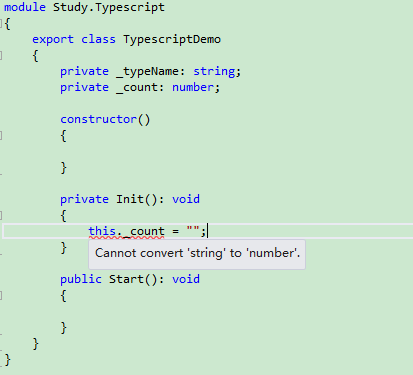Click "void" on the Init line
The width and height of the screenshot is (413, 375).
coord(186,199)
